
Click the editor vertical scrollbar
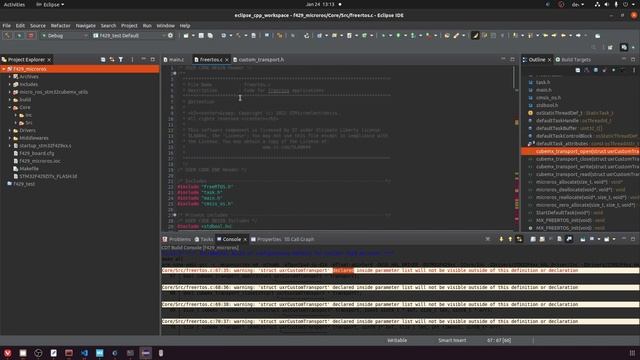[x=513, y=78]
